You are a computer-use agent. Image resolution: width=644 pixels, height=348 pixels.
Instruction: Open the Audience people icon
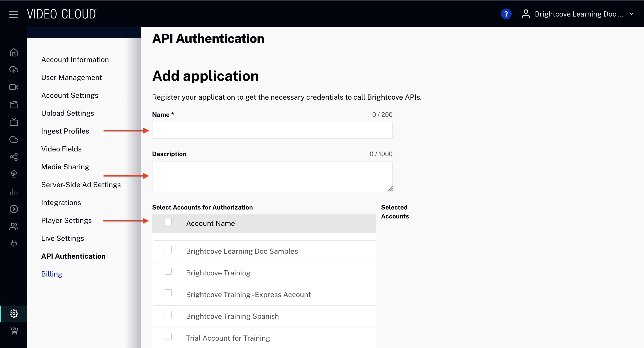14,226
